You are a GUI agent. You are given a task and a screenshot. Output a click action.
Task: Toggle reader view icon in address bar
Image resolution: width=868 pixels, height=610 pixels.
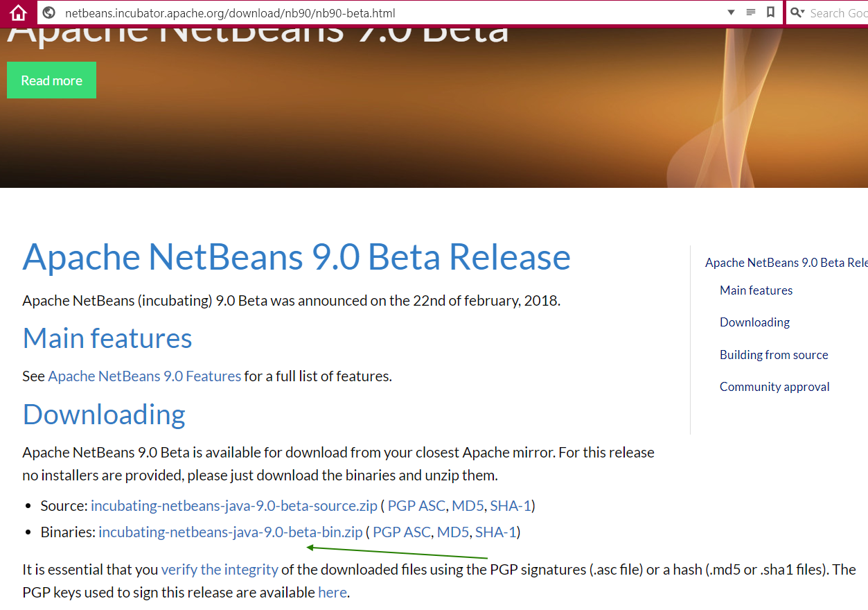tap(751, 12)
